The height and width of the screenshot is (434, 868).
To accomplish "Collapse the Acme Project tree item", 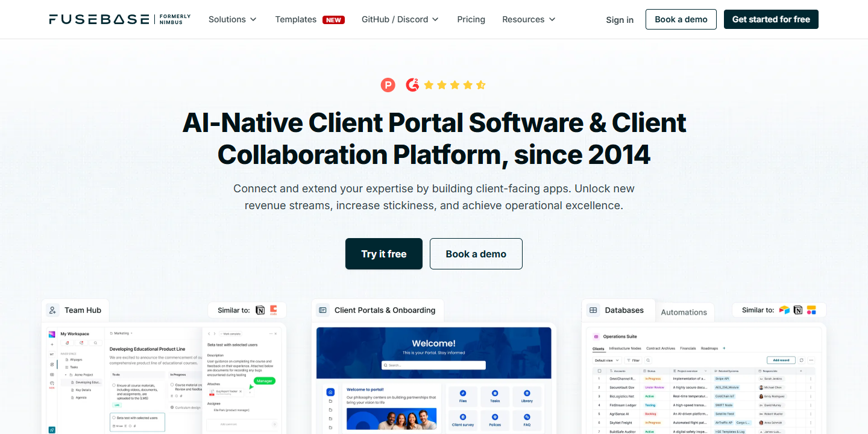I will pyautogui.click(x=65, y=374).
